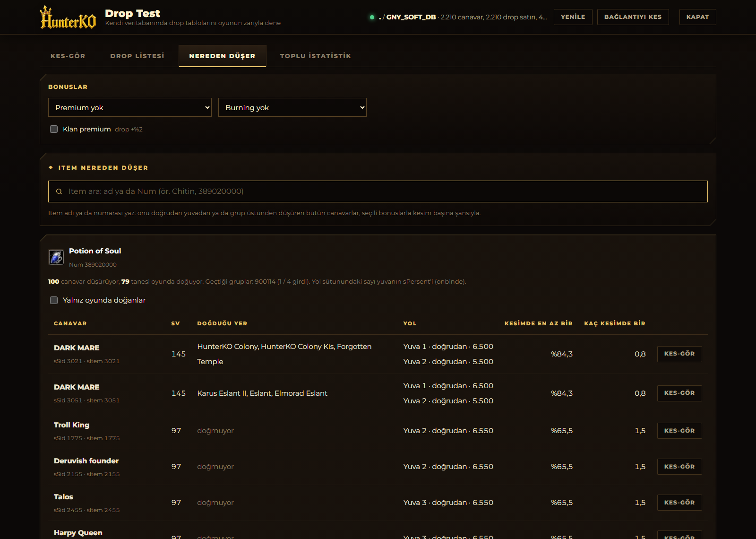
Task: Switch to the KES-GÖR tab
Action: tap(68, 56)
